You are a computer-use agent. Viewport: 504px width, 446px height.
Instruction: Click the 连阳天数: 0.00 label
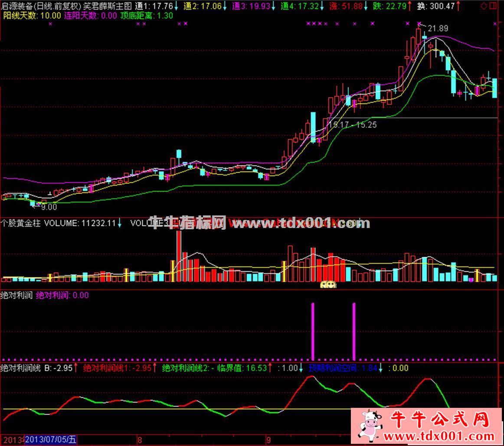click(90, 16)
